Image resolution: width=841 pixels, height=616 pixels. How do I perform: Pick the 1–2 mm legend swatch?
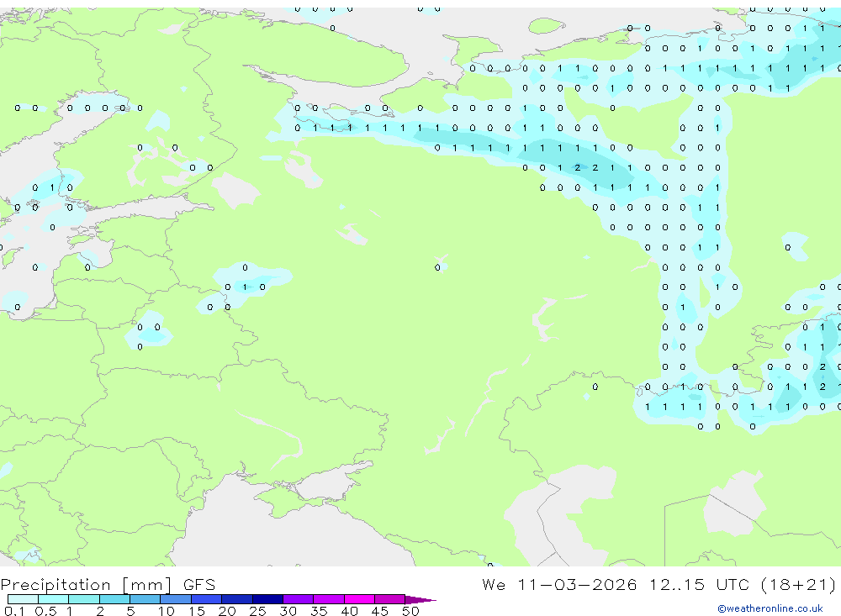tap(83, 599)
